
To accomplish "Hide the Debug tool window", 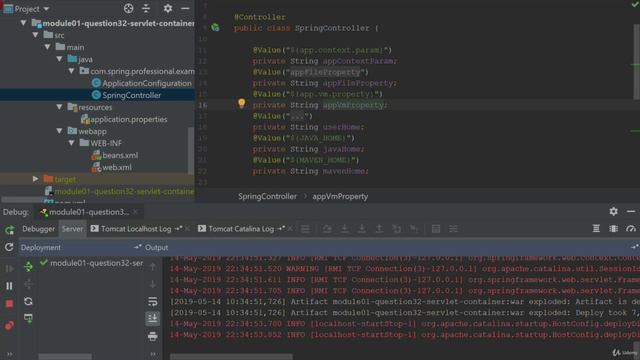I will click(631, 211).
